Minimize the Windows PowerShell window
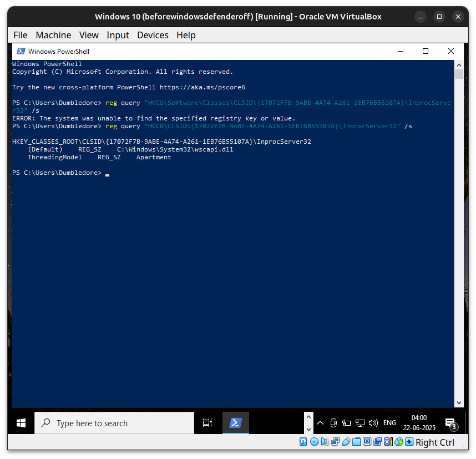 coord(401,51)
